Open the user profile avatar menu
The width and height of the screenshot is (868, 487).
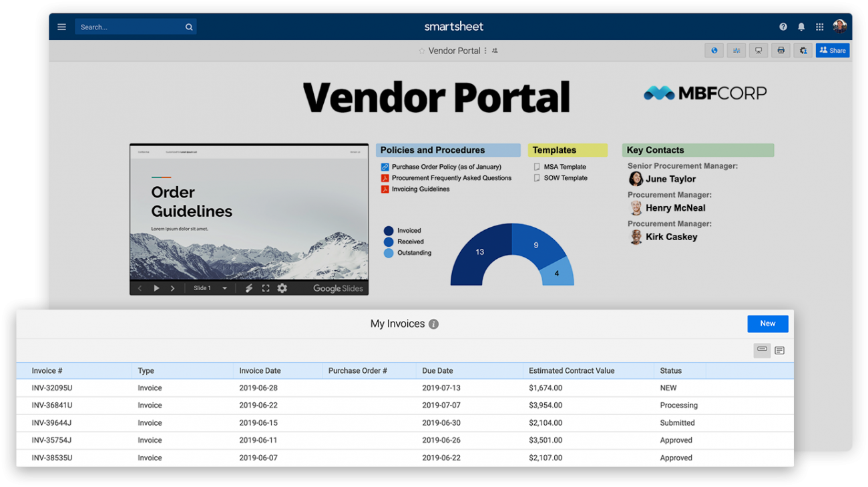pos(839,27)
